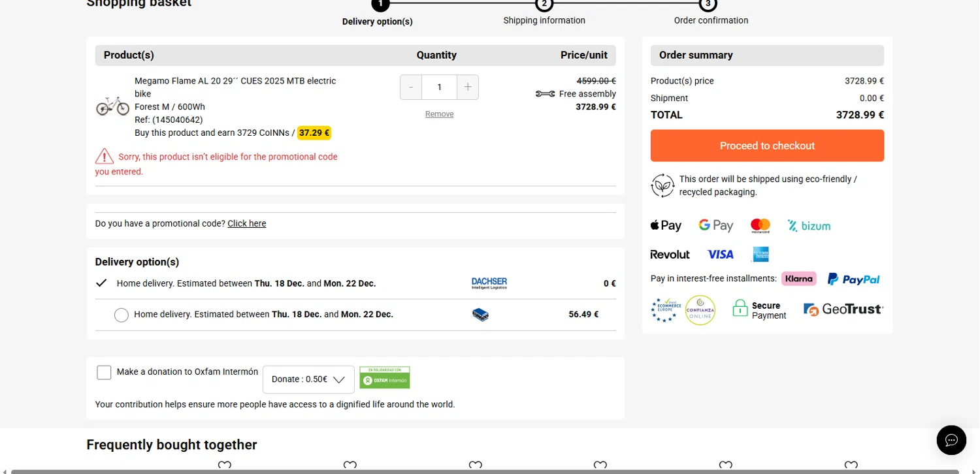Click the PayPal logo
Image resolution: width=980 pixels, height=474 pixels.
point(854,279)
